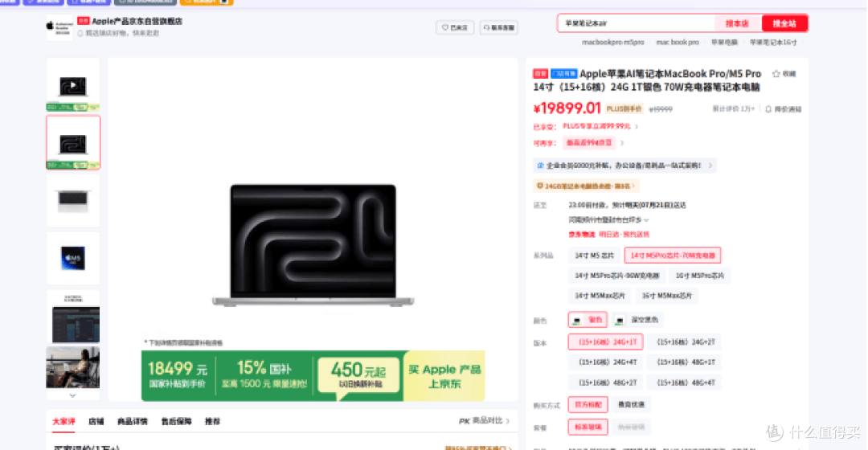This screenshot has width=868, height=450.
Task: View the M5 chip thumbnail
Action: click(x=73, y=258)
